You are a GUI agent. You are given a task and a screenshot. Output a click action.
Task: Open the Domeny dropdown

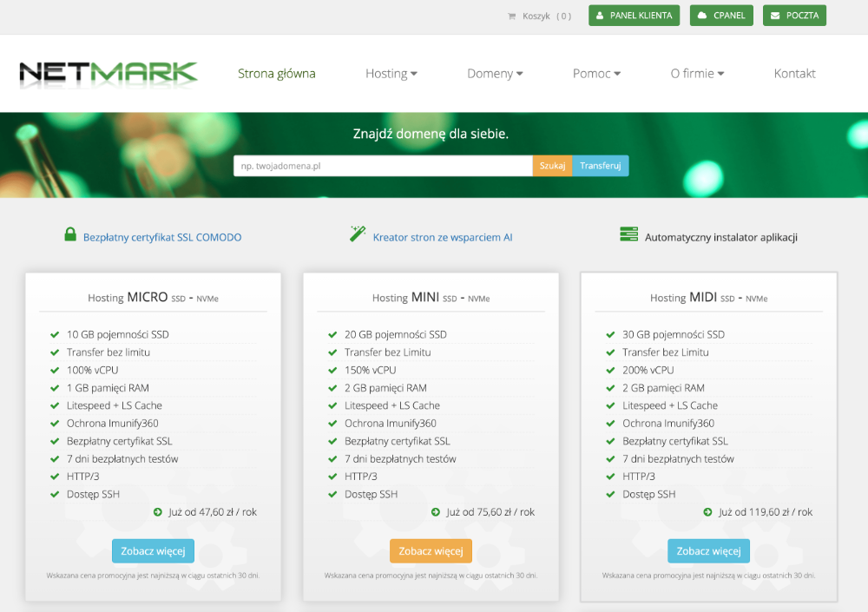[495, 73]
